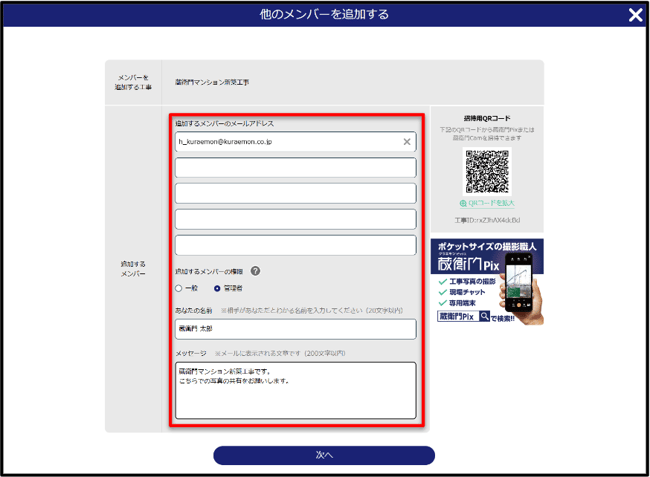Click the first email field with h_kuraemon address
Image resolution: width=650 pixels, height=477 pixels.
coord(285,142)
